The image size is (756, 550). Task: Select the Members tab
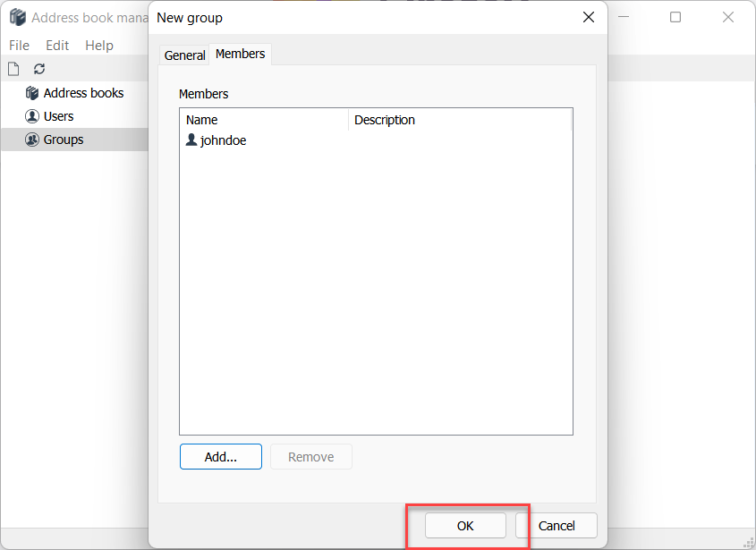pyautogui.click(x=240, y=55)
